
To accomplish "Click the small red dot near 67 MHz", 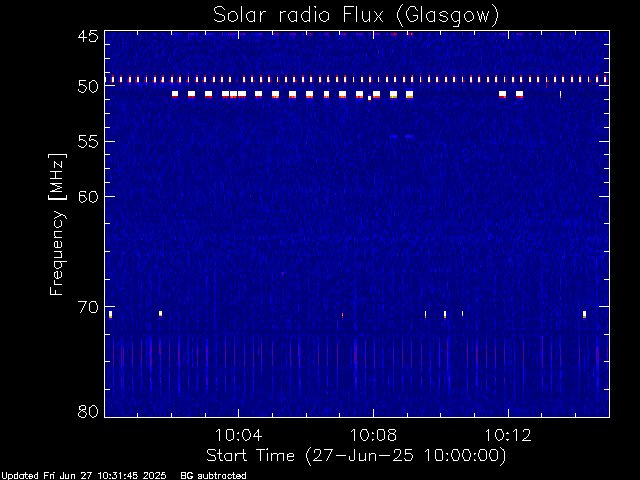I will point(282,273).
